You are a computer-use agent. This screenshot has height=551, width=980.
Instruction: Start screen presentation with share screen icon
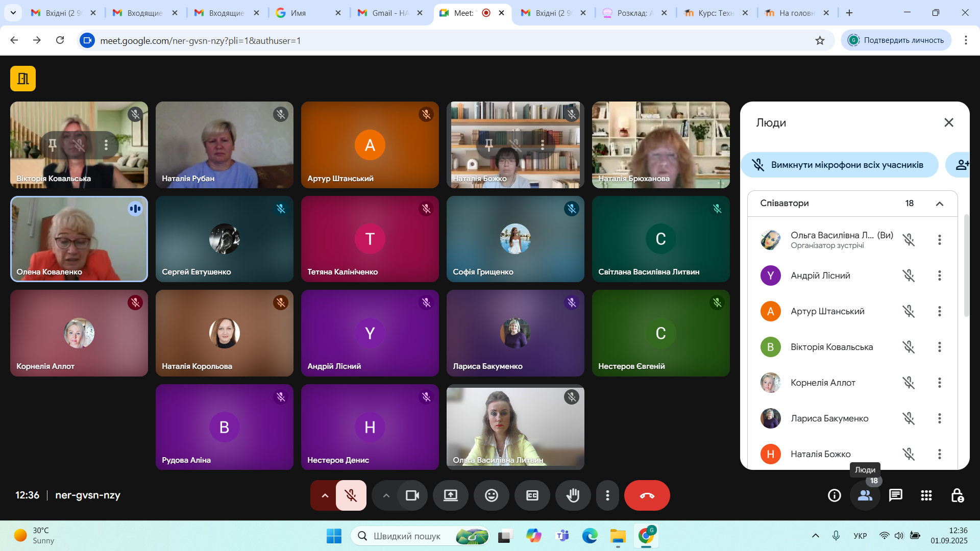(450, 495)
